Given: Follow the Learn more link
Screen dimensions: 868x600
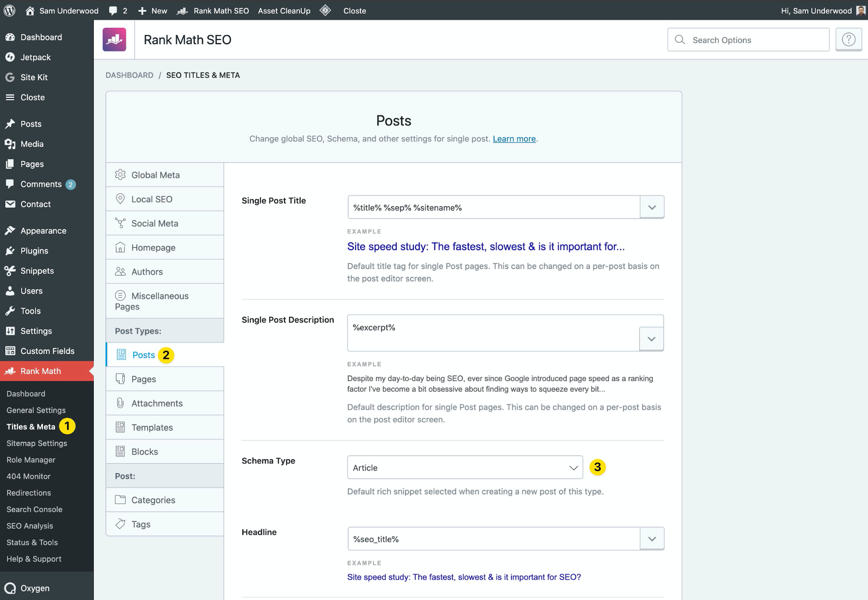Looking at the screenshot, I should (514, 139).
